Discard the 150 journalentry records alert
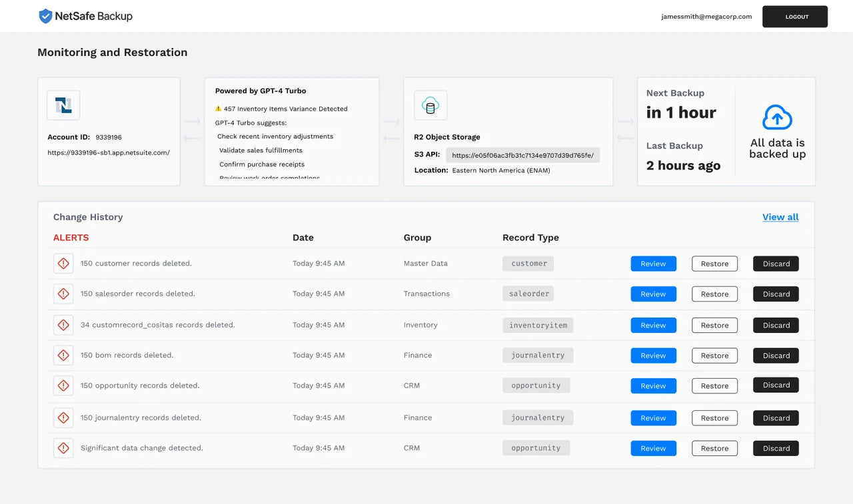The image size is (853, 504). [x=776, y=418]
